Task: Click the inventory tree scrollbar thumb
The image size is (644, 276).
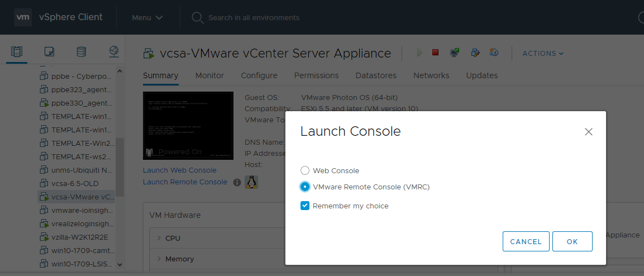Action: tap(120, 166)
